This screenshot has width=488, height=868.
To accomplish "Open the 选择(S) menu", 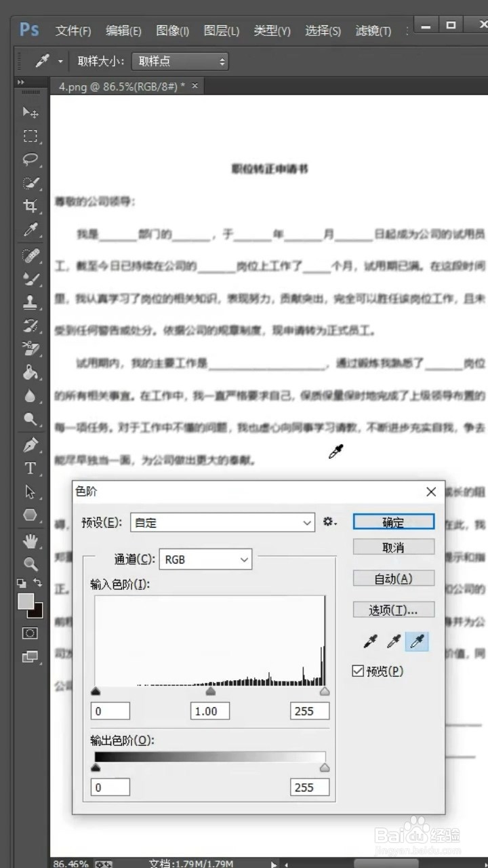I will pyautogui.click(x=323, y=31).
